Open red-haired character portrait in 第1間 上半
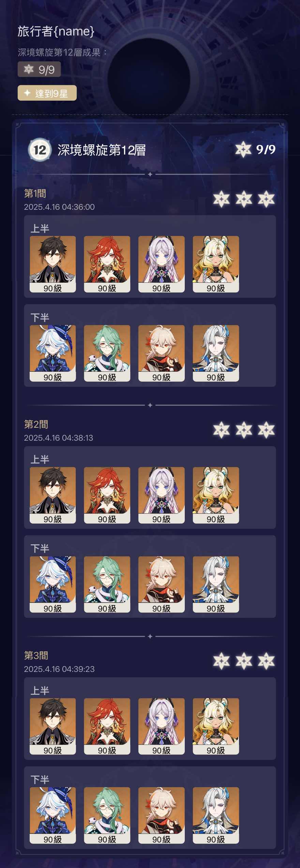The image size is (300, 868). tap(107, 264)
